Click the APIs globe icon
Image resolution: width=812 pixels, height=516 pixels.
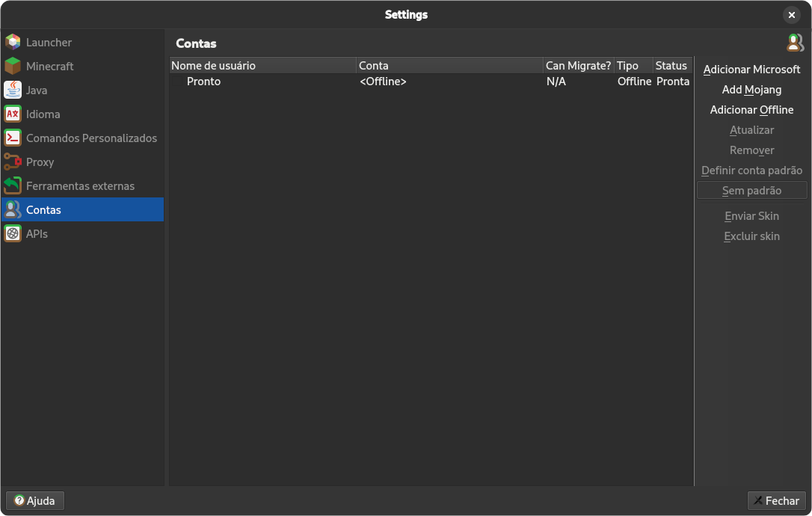[13, 233]
